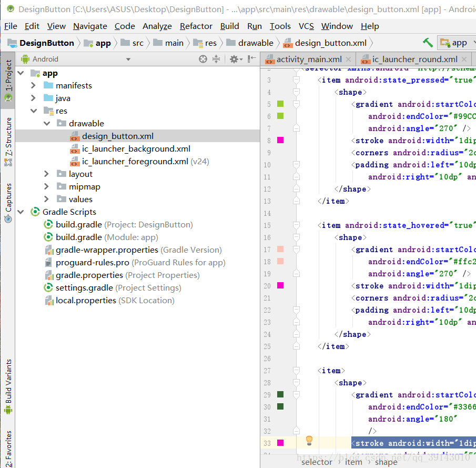Click shape in the bottom XML breadcrumb
This screenshot has height=468, width=476.
pos(386,462)
